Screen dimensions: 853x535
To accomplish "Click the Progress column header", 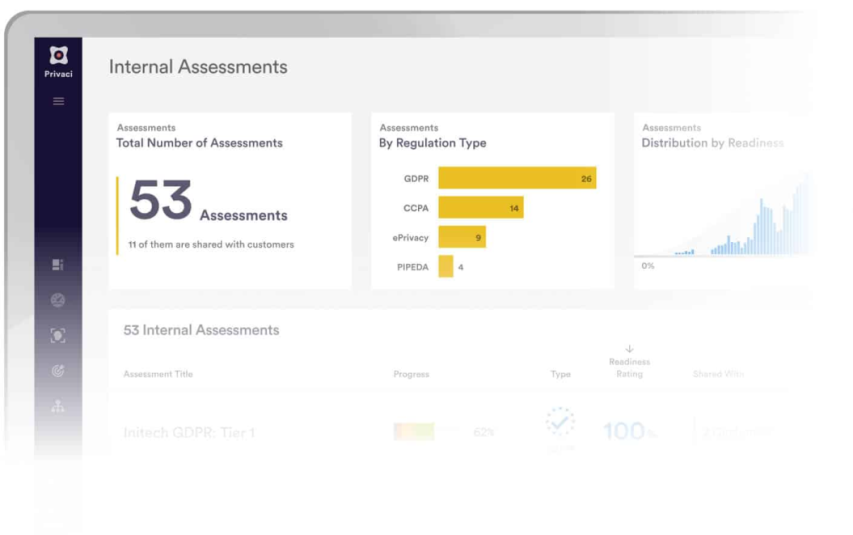I will point(411,374).
